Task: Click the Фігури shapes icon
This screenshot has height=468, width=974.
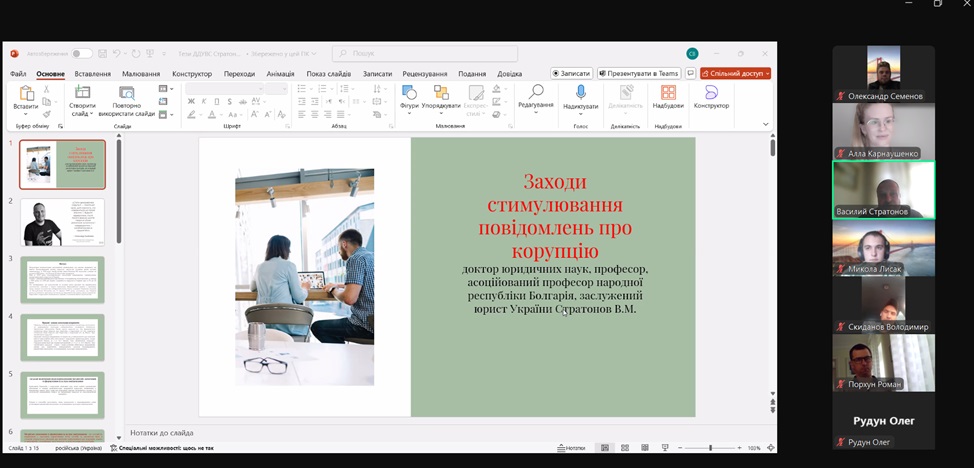Action: (x=409, y=93)
